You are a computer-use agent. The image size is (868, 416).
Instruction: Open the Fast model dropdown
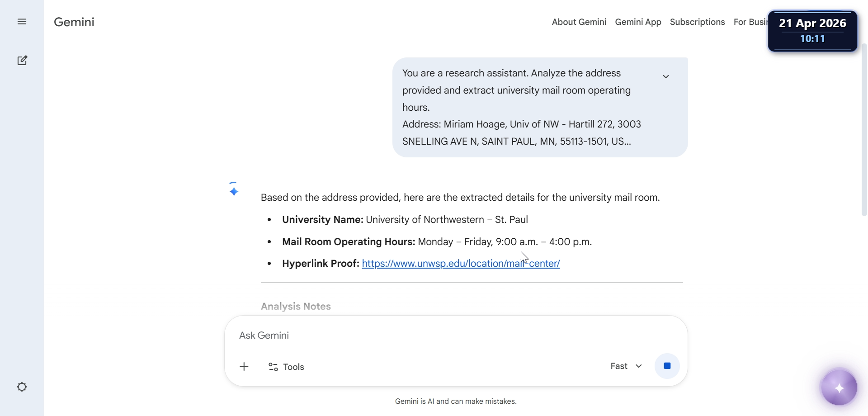click(626, 366)
